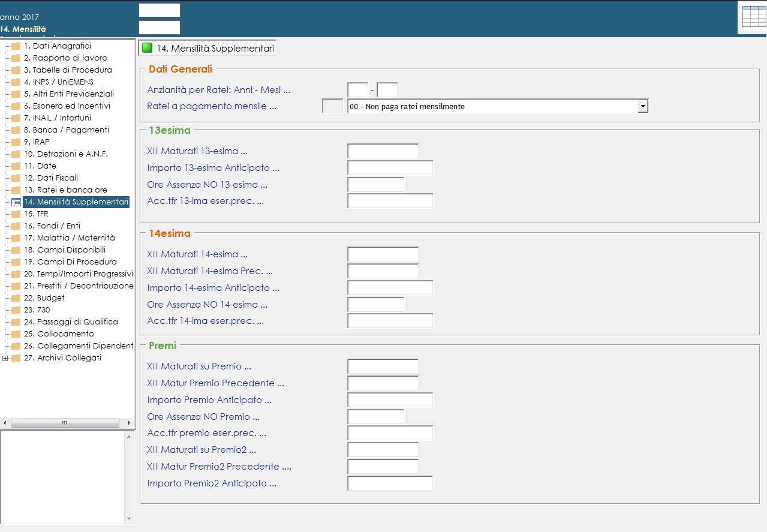Screen dimensions: 767x532
Task: Click the folder icon beside Dati Anagrafici
Action: [16, 46]
